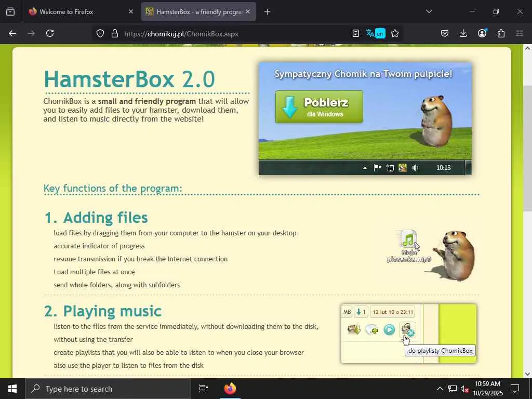Open a new tab
532x399 pixels.
click(x=267, y=12)
